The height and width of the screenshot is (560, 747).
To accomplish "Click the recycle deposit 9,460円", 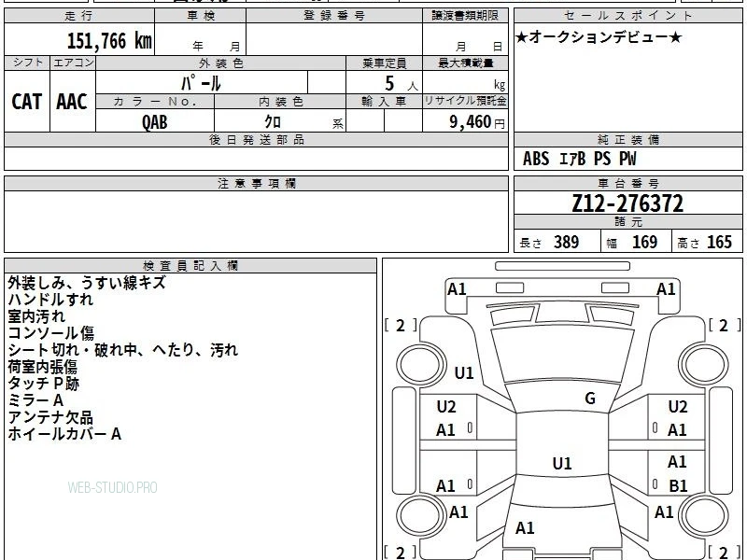I will point(477,122).
